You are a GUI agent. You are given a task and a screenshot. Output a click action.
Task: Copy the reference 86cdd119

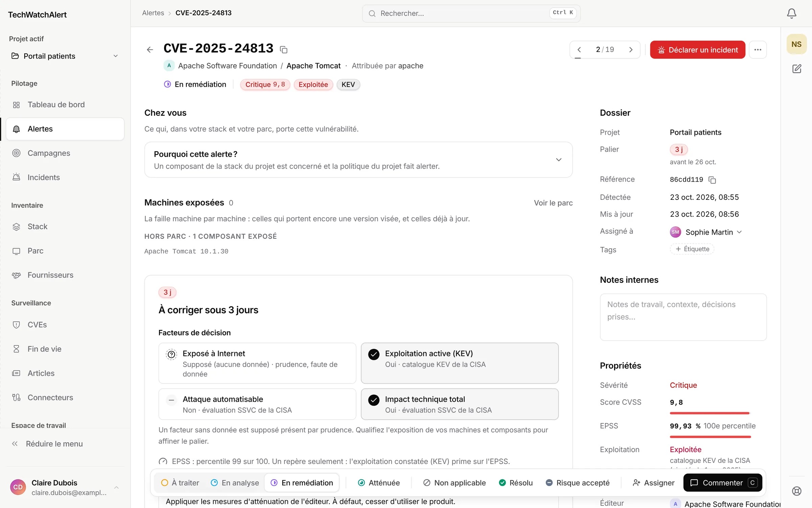(x=712, y=180)
